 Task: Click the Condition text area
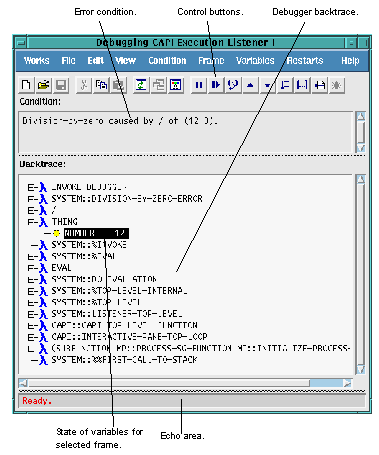point(186,132)
